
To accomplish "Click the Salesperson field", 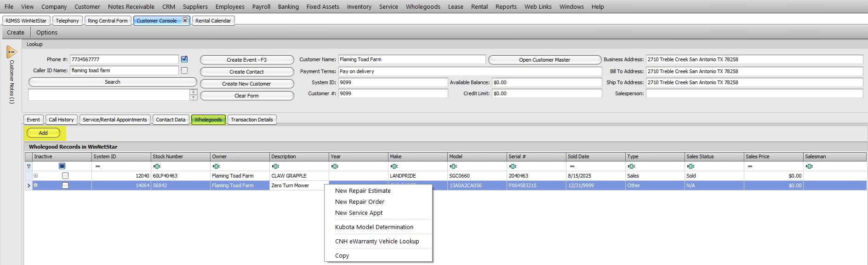I will coord(754,93).
